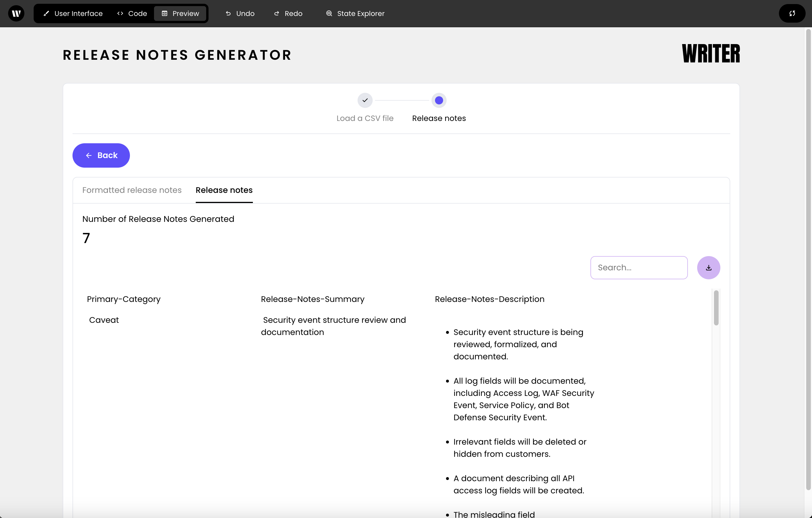The image size is (812, 518).
Task: Click the sync icon at top right
Action: pos(792,14)
